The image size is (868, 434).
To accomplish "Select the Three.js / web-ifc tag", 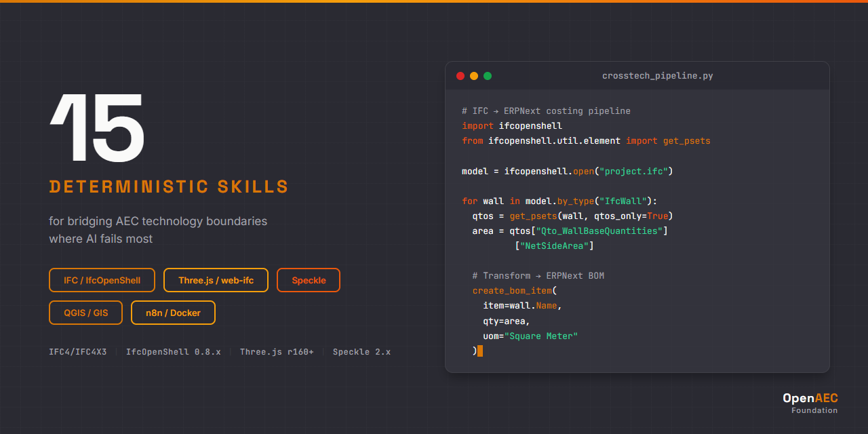I will pos(216,280).
